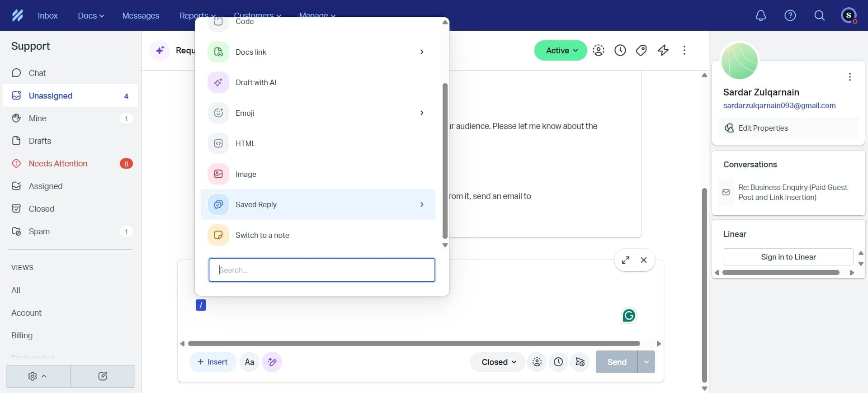Select the Unassigned folder
The height and width of the screenshot is (393, 868).
pyautogui.click(x=70, y=95)
